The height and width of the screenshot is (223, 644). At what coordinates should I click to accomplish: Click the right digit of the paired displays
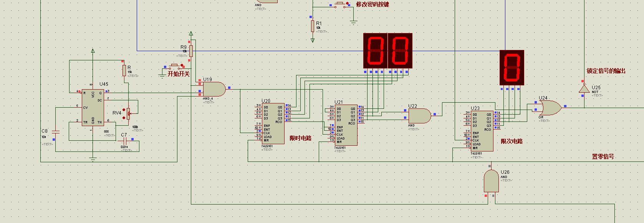click(x=400, y=51)
